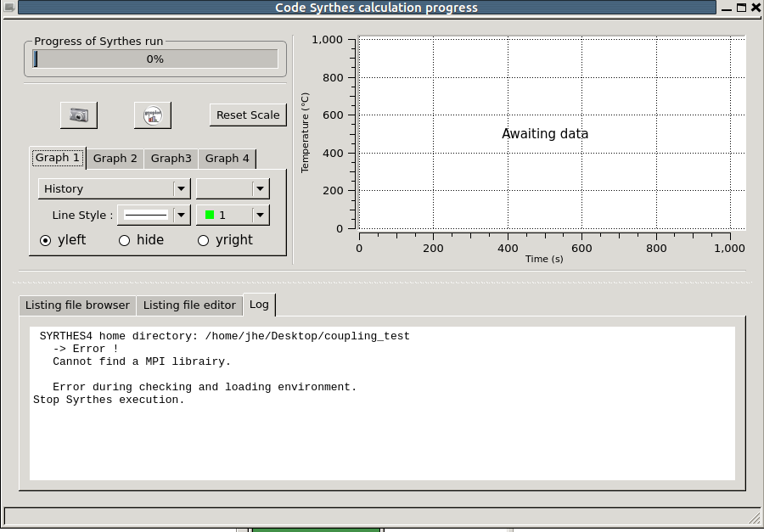Click inside the Log text area

[382, 403]
